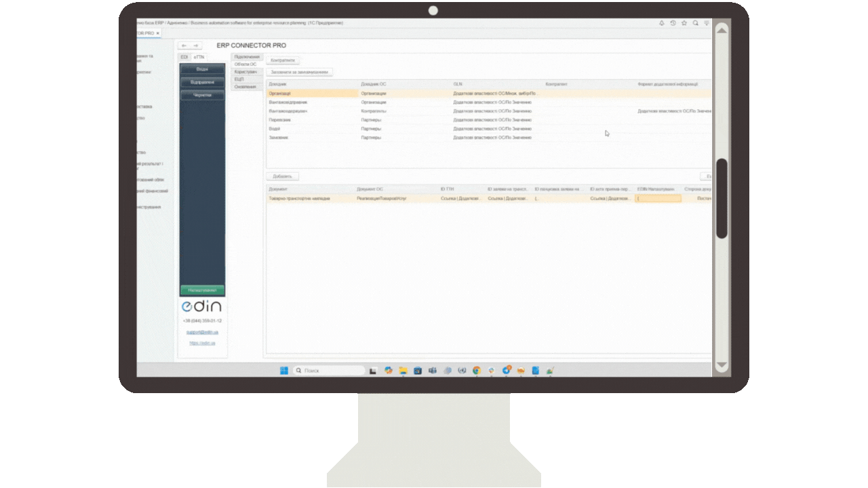Screen dimensions: 868x488
Task: Open the service menu lines icon
Action: 707,23
